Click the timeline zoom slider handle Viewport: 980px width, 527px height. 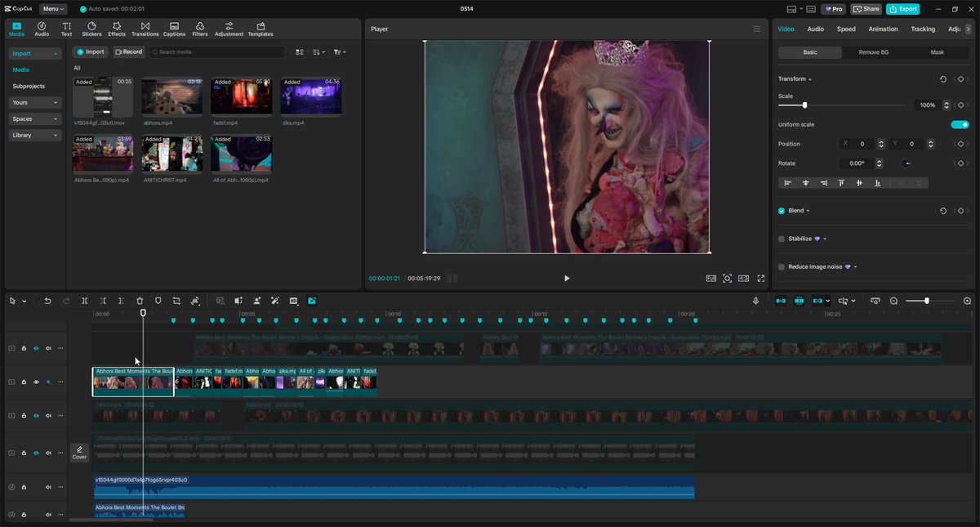pyautogui.click(x=927, y=301)
